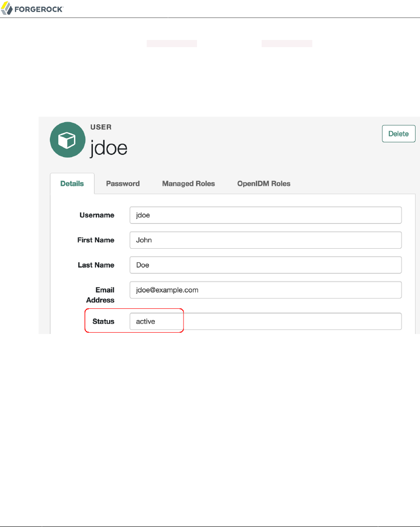This screenshot has width=420, height=527.
Task: Click the First Name label
Action: click(96, 240)
